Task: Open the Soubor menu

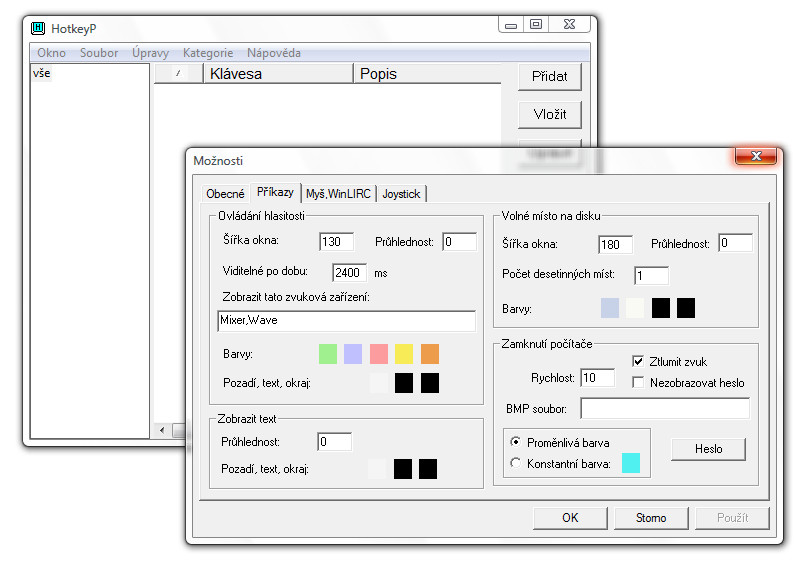Action: (99, 53)
